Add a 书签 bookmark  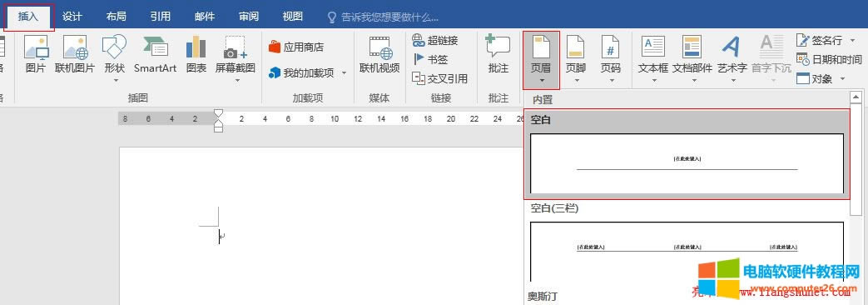[430, 59]
